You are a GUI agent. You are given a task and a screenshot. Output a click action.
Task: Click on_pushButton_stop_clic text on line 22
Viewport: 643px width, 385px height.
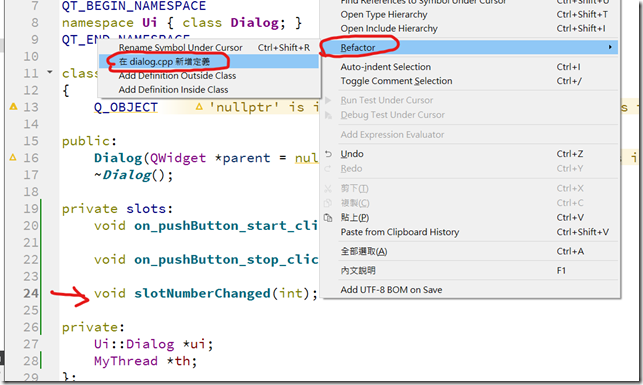[x=226, y=260]
